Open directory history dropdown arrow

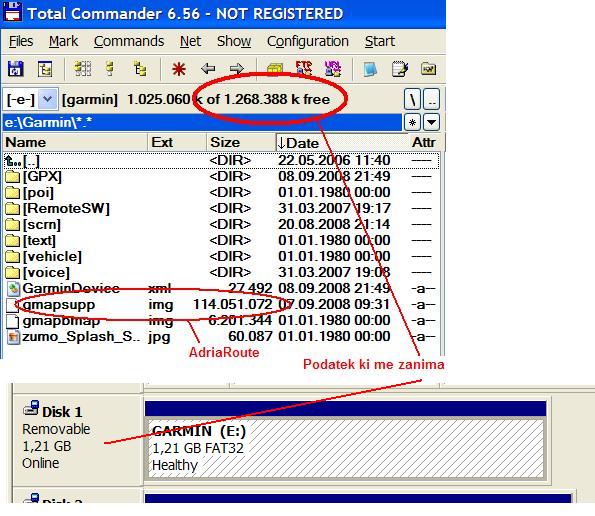click(431, 122)
